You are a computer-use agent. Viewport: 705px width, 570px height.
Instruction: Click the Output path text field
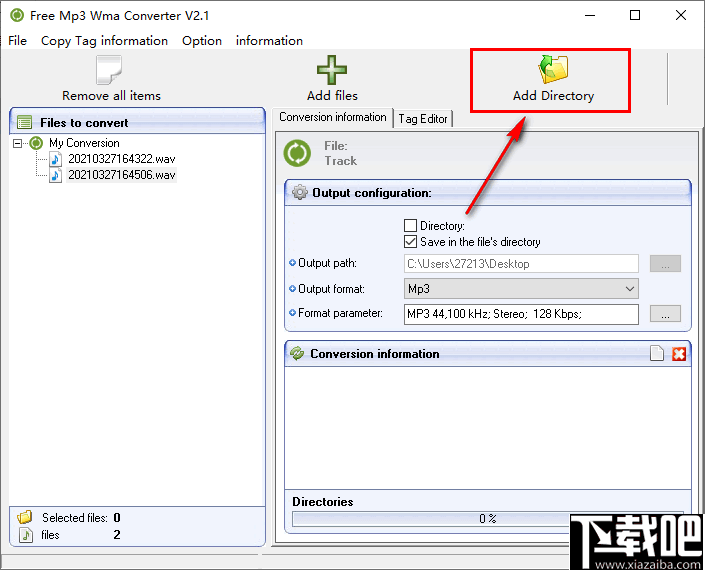(x=521, y=264)
